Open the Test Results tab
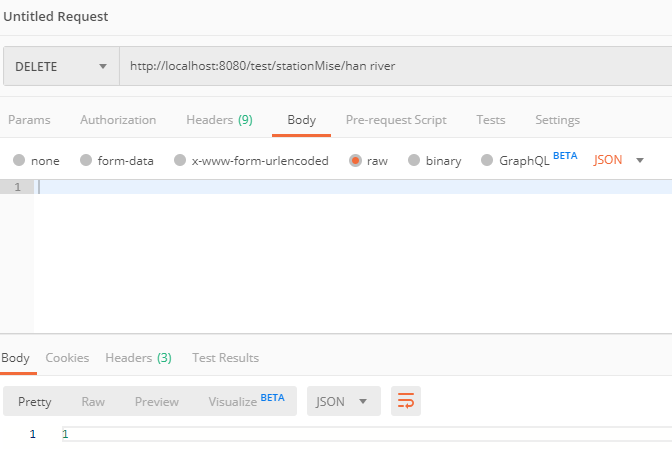 (225, 358)
